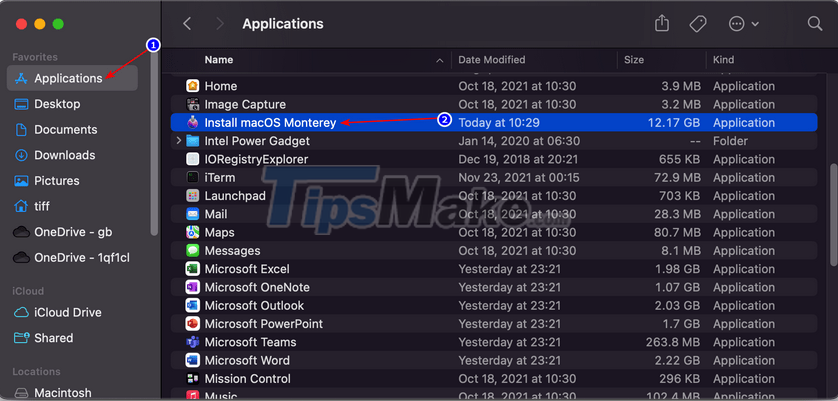Expand the Intel Power Gadget folder

[179, 141]
